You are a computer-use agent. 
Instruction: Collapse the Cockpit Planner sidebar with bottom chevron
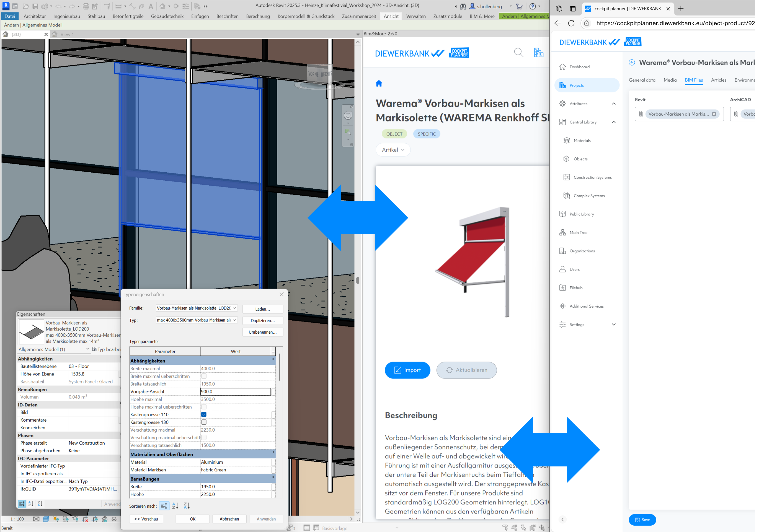click(563, 520)
